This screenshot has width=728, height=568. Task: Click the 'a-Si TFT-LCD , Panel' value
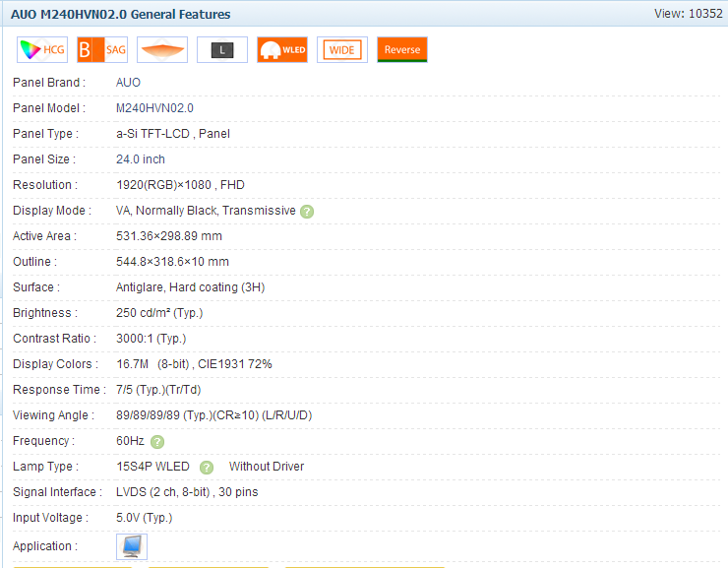tap(173, 134)
